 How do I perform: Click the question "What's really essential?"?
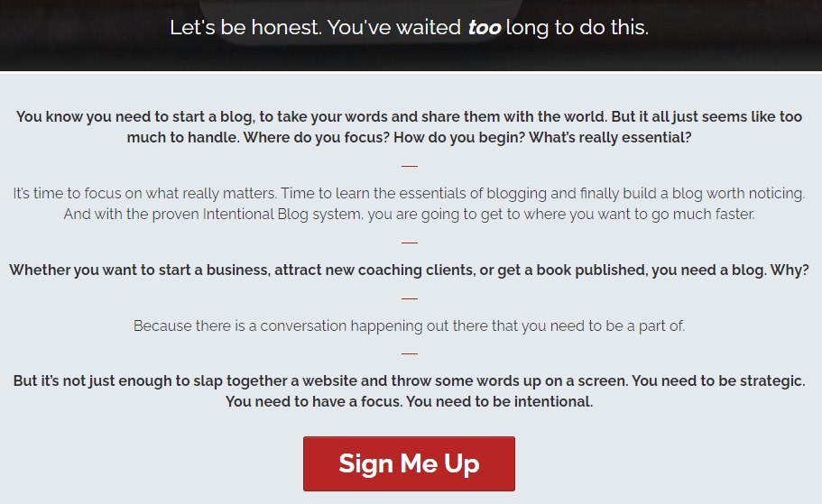[610, 138]
